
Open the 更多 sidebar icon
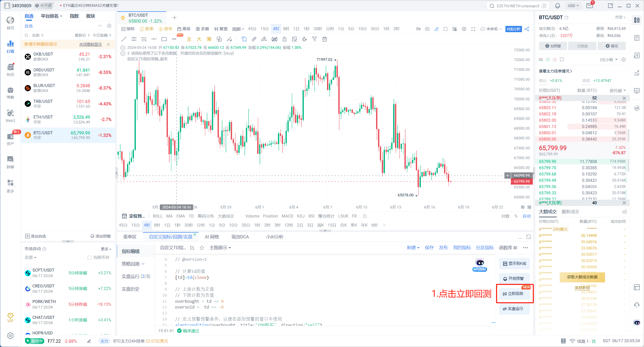coord(10,186)
